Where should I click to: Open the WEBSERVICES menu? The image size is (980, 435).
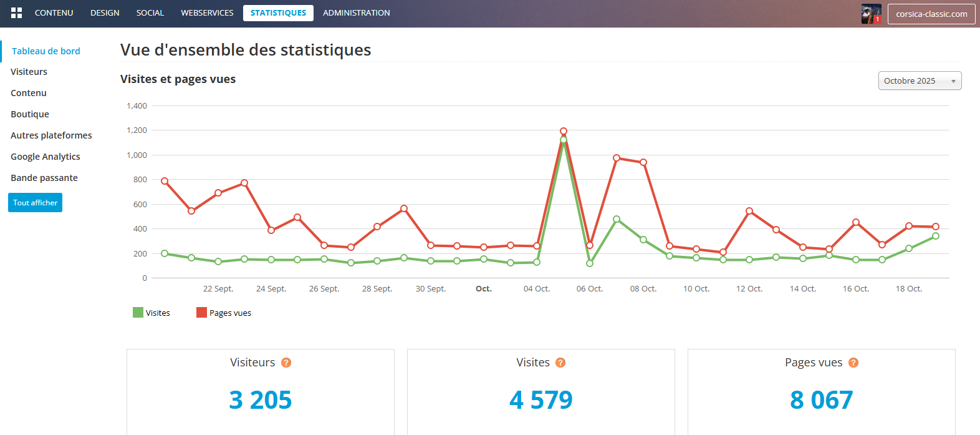[x=207, y=13]
